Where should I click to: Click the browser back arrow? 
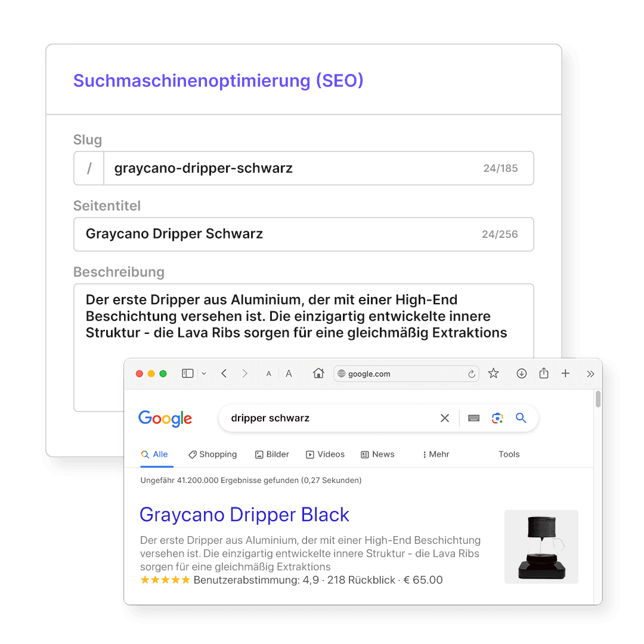(x=224, y=373)
